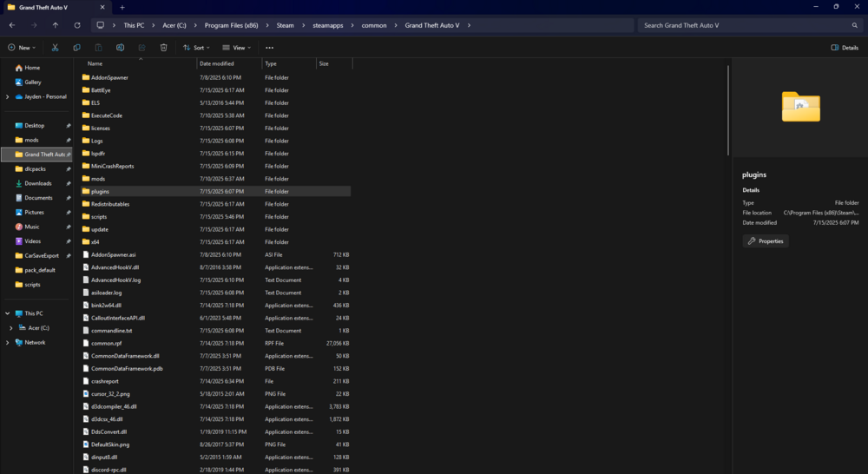Open the See more ellipsis menu
The width and height of the screenshot is (868, 474).
tap(270, 48)
